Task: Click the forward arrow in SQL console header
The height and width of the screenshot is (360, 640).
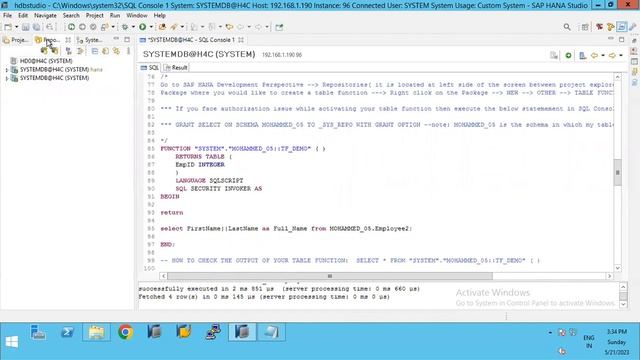Action: [612, 55]
